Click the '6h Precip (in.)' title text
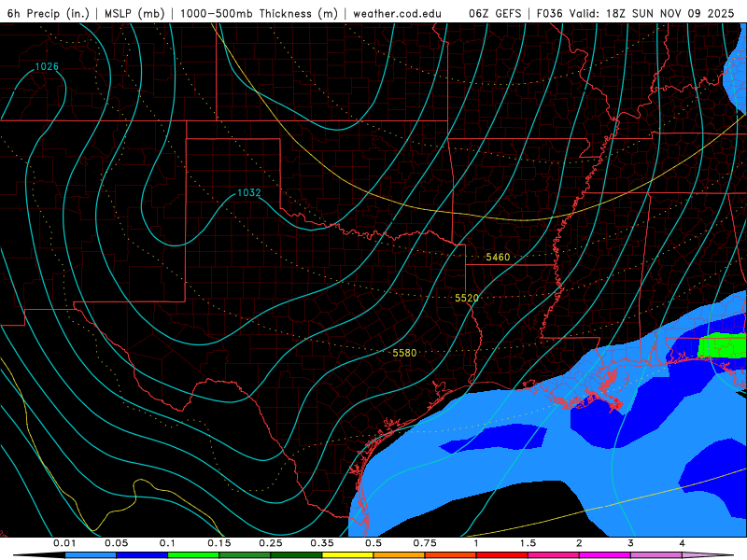The image size is (747, 560). click(x=49, y=14)
